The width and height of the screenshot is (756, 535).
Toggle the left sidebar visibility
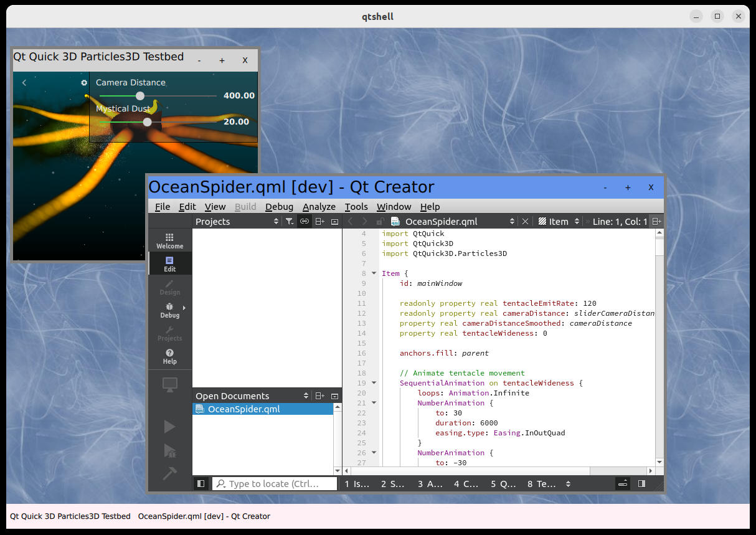[201, 483]
